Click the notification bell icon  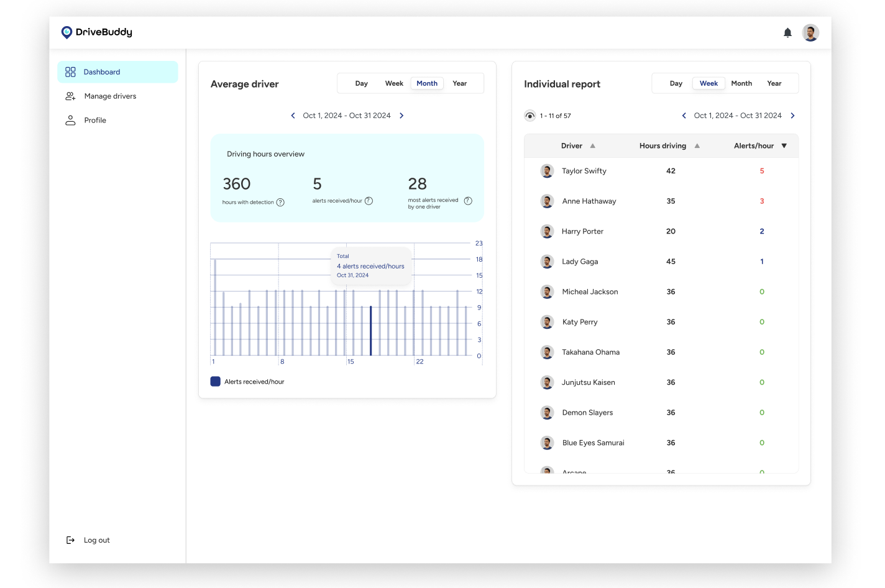coord(787,33)
